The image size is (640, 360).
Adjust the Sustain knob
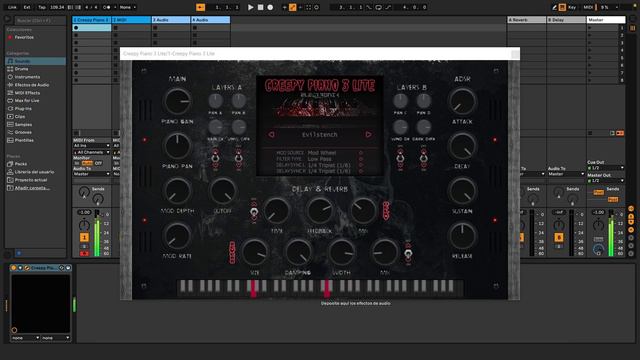462,191
